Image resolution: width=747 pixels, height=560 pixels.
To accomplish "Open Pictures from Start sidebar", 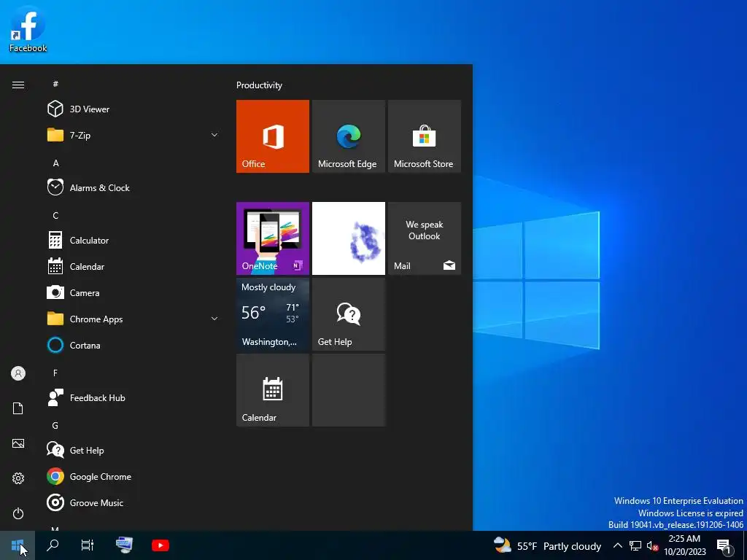I will pos(18,443).
